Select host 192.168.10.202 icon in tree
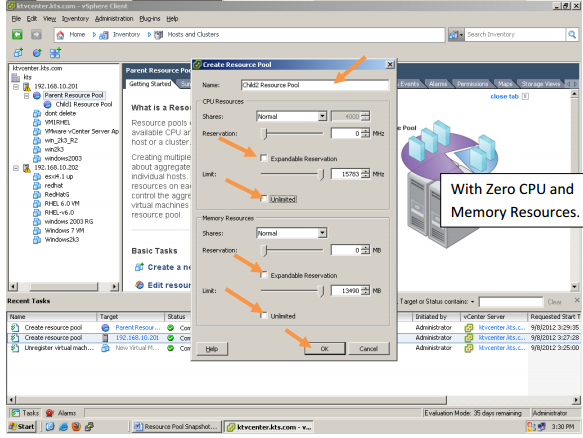 (27, 168)
